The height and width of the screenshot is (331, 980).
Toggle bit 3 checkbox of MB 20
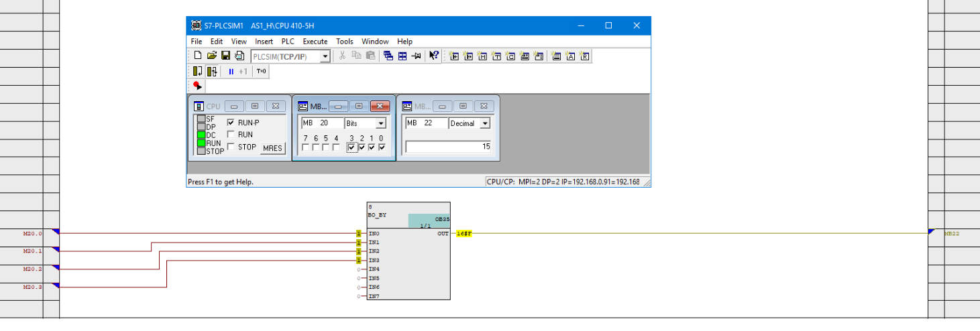(351, 147)
